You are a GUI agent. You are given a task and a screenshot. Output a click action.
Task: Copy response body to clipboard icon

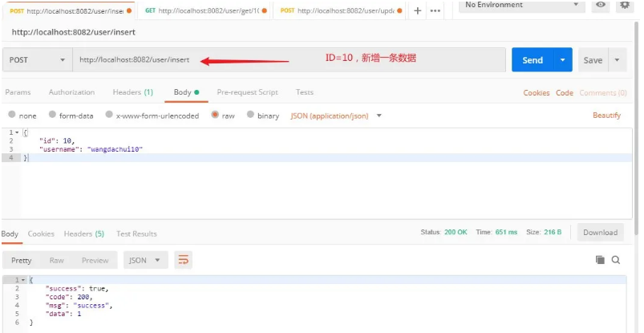coord(600,259)
